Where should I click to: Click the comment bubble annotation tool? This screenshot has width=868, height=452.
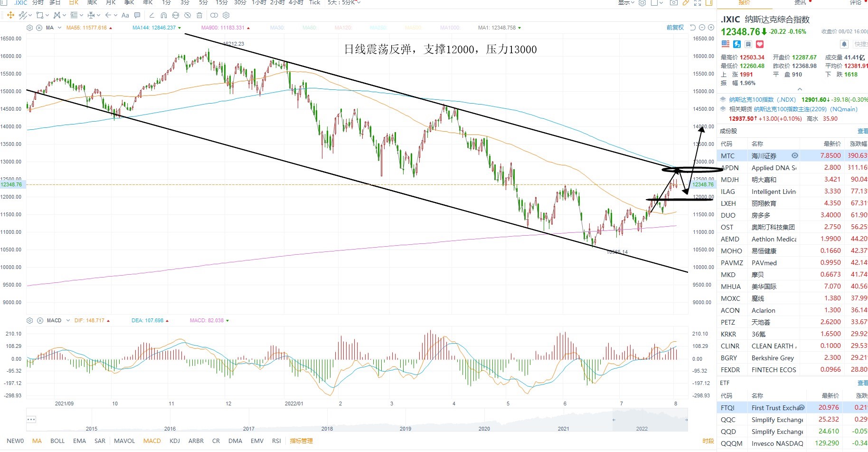137,15
